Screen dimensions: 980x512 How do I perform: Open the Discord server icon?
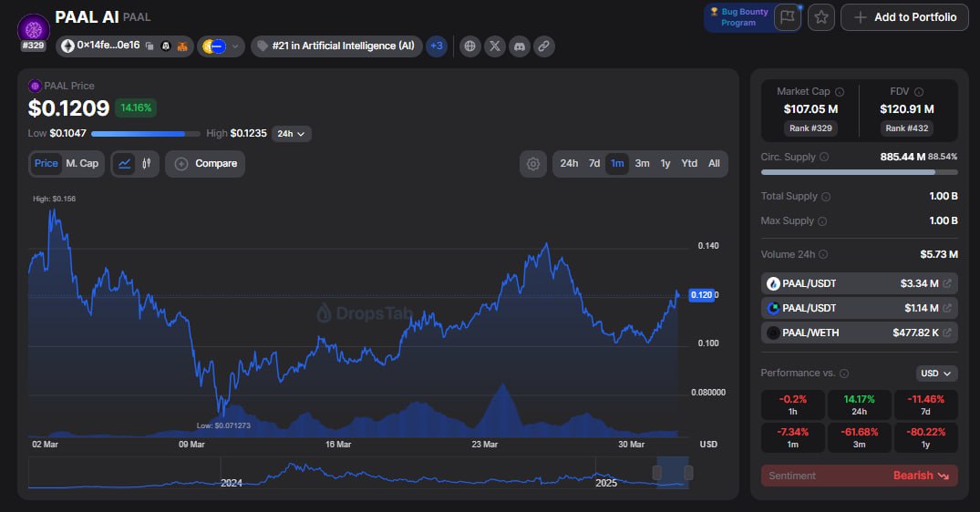(x=520, y=46)
